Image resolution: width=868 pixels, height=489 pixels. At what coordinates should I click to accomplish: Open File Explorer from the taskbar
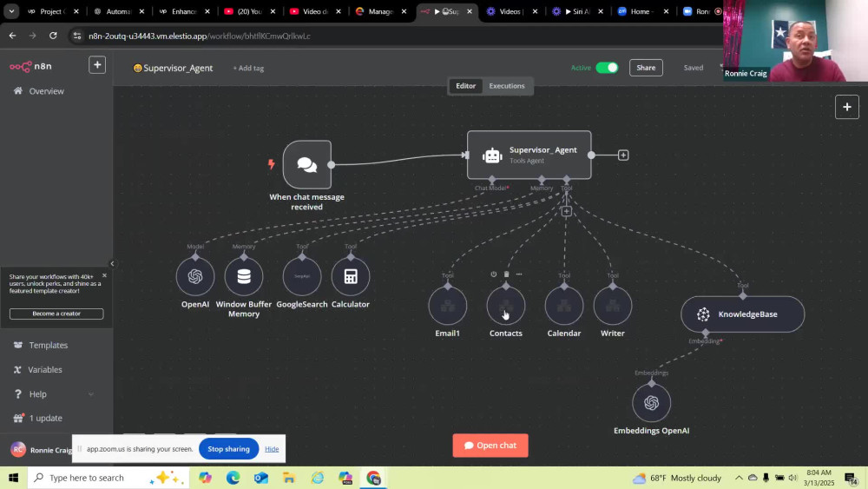[289, 478]
